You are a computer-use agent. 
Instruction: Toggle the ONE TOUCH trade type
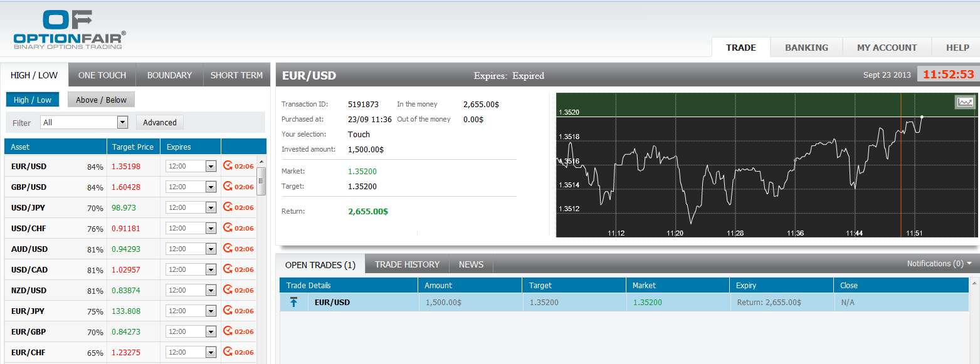[102, 75]
